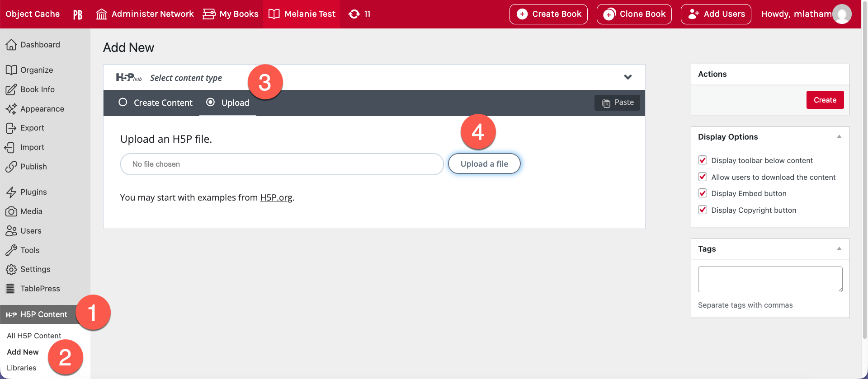Open All H5P Content submenu item
The width and height of the screenshot is (868, 379).
pyautogui.click(x=34, y=336)
